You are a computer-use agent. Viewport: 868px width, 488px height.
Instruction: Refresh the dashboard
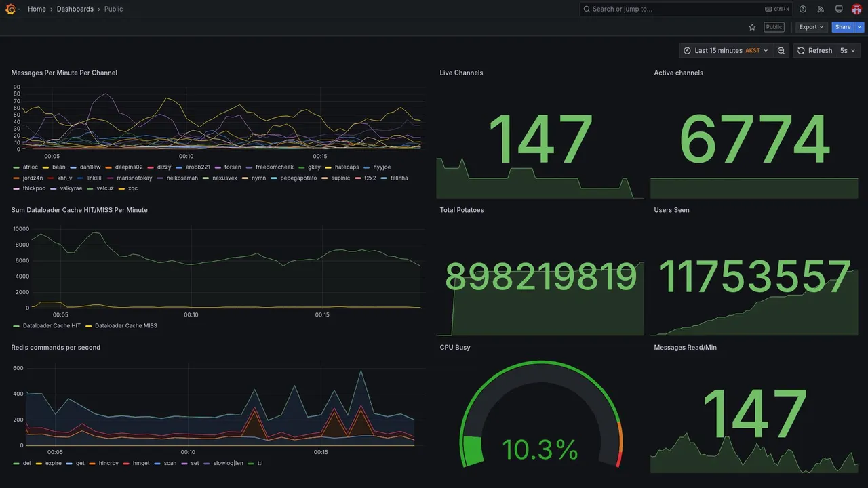pyautogui.click(x=814, y=51)
